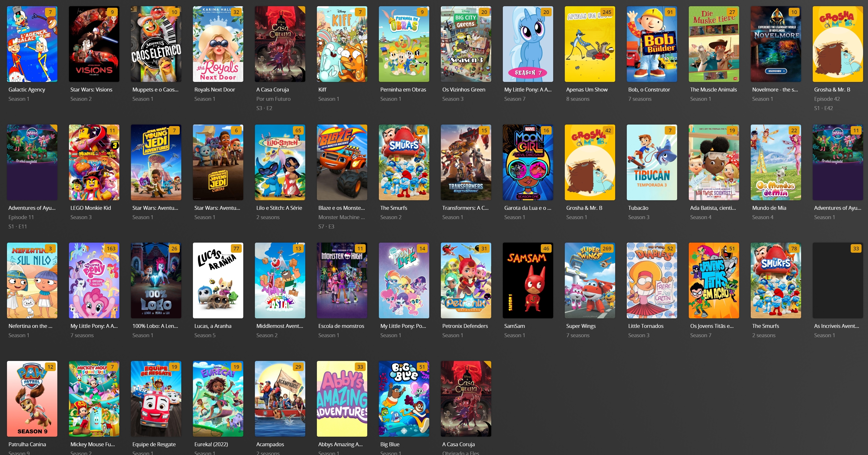Select the Eureca! poster
Image resolution: width=868 pixels, height=455 pixels.
coord(218,399)
